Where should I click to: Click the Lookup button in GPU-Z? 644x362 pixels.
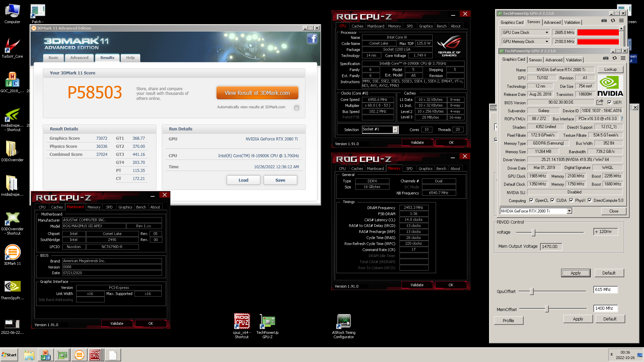610,69
